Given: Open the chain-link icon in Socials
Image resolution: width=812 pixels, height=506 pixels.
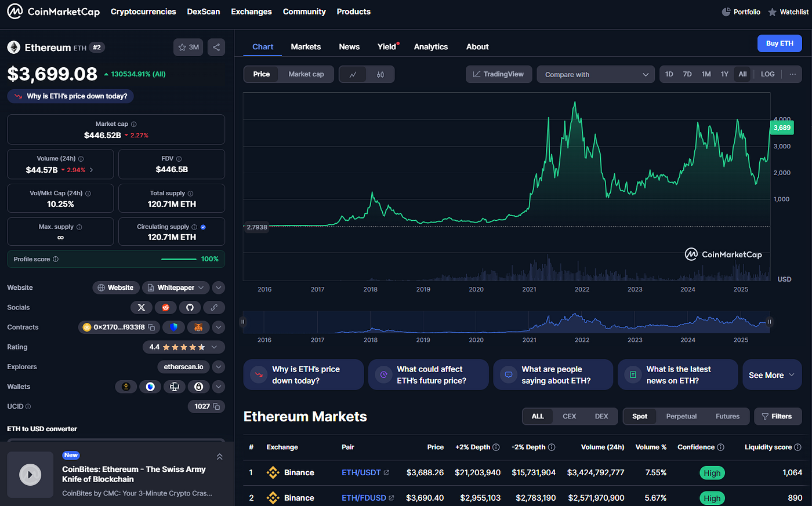Looking at the screenshot, I should pyautogui.click(x=214, y=307).
